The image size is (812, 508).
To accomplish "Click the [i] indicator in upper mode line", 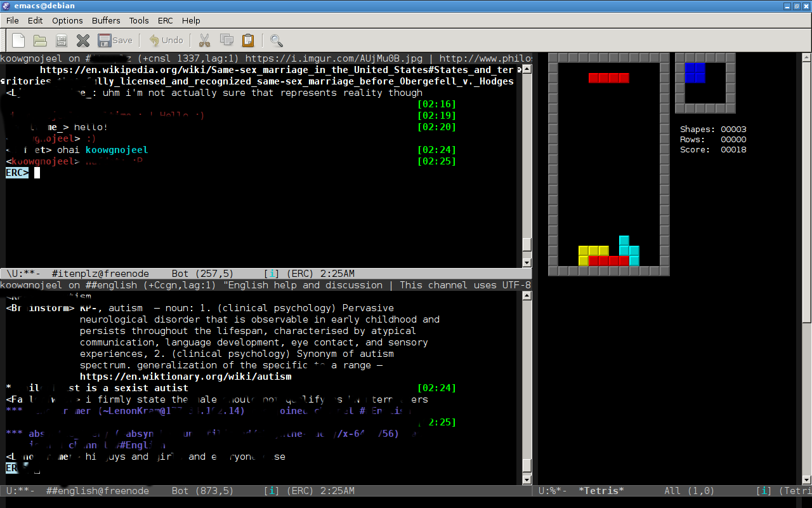I will 272,274.
